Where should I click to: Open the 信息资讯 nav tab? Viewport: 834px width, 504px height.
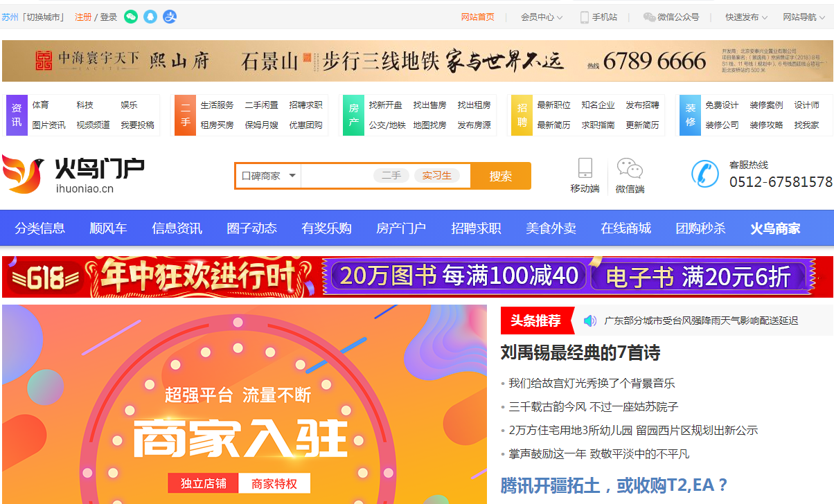(177, 228)
